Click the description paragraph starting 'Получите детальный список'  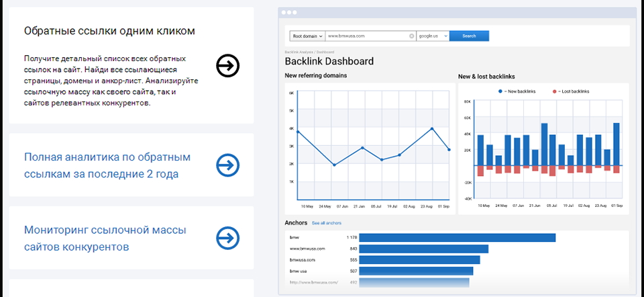[111, 81]
